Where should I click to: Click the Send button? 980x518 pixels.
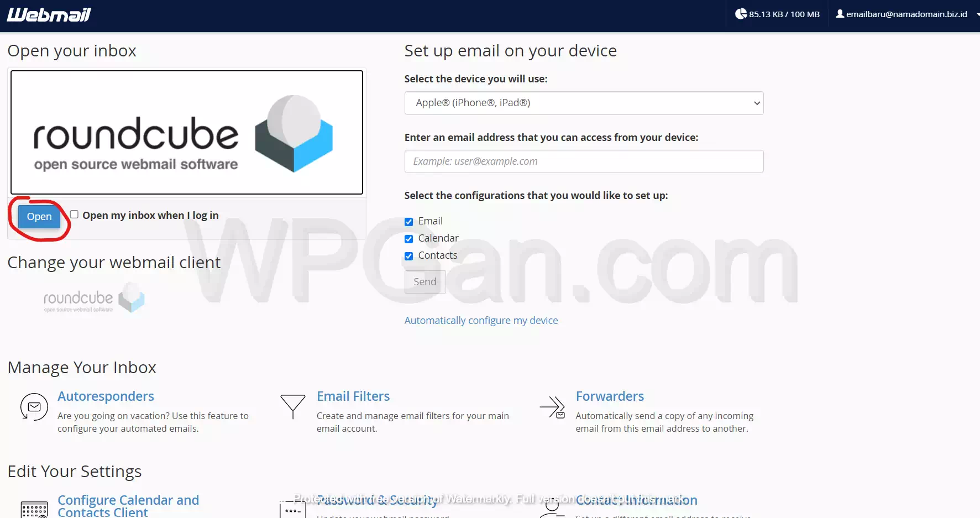click(x=425, y=282)
